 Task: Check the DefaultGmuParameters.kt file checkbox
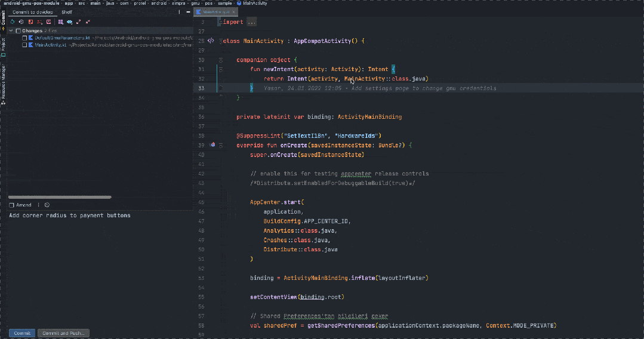24,38
